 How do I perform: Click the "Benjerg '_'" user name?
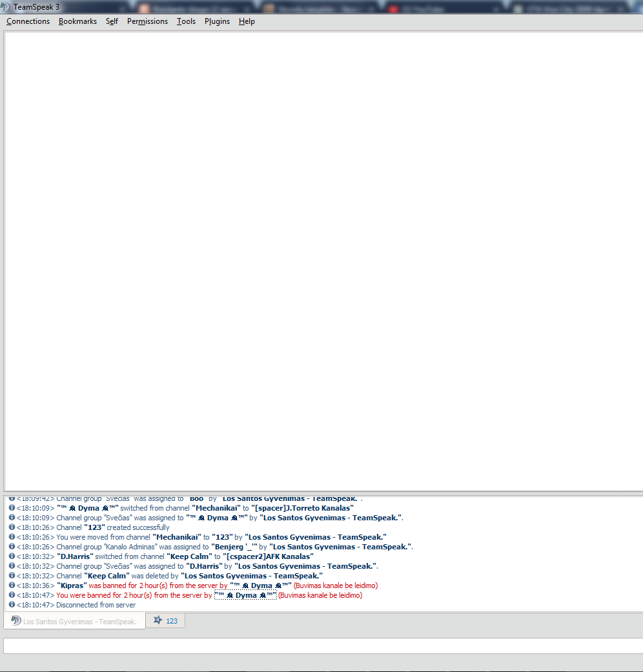point(234,547)
